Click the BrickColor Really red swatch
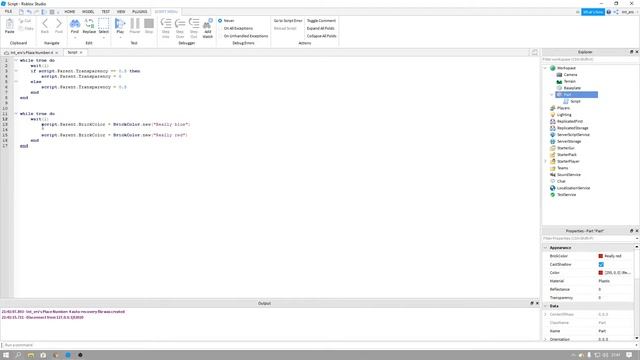Screen dimensions: 640x360 pos(600,256)
